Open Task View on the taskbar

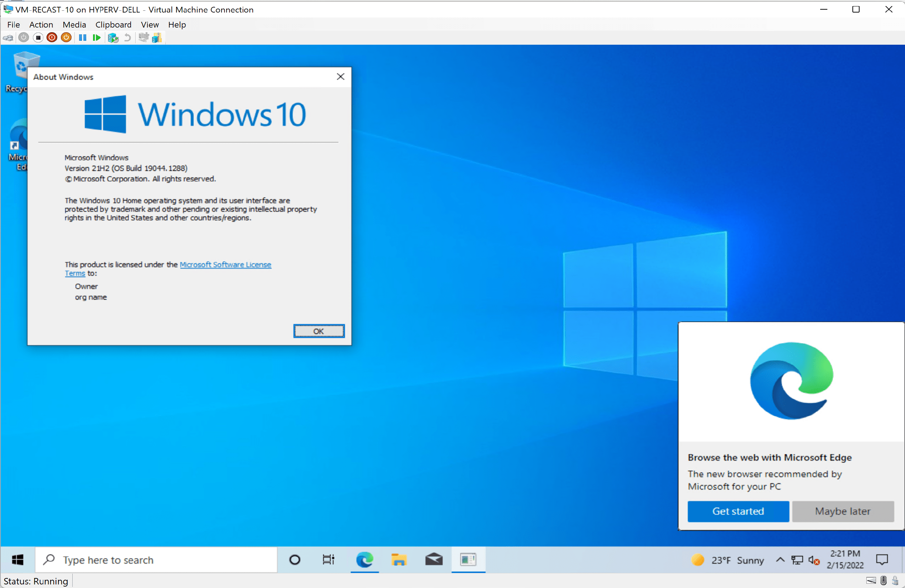(x=328, y=560)
